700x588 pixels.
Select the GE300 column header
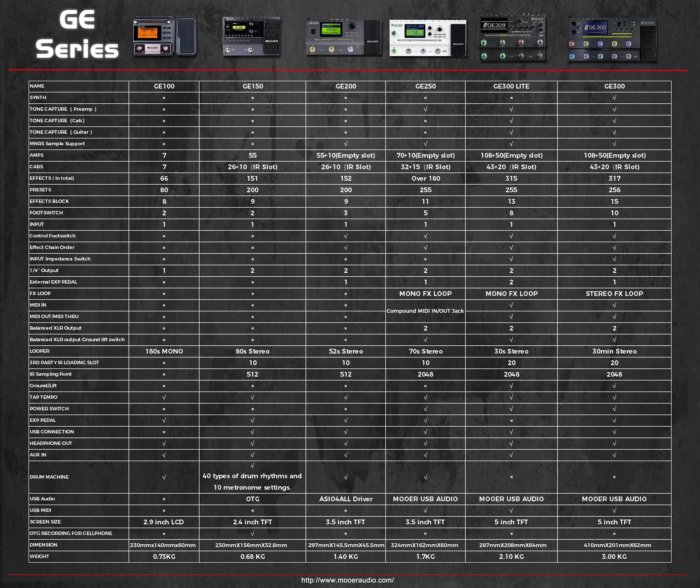[614, 86]
